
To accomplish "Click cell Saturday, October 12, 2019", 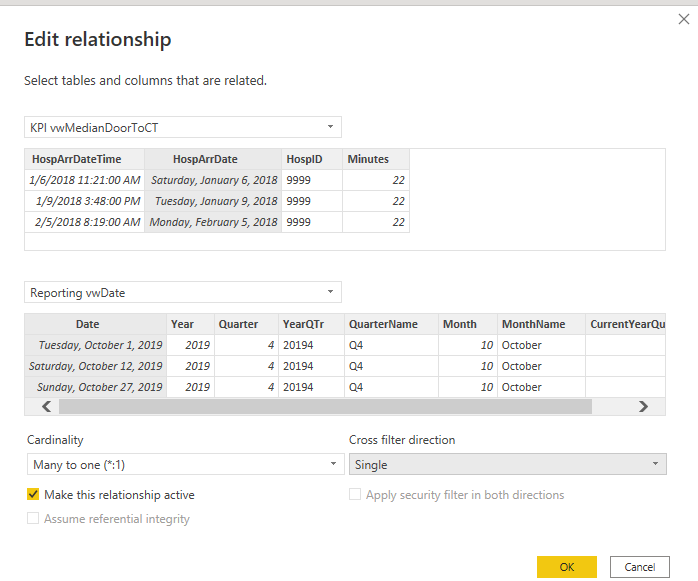I will click(96, 366).
